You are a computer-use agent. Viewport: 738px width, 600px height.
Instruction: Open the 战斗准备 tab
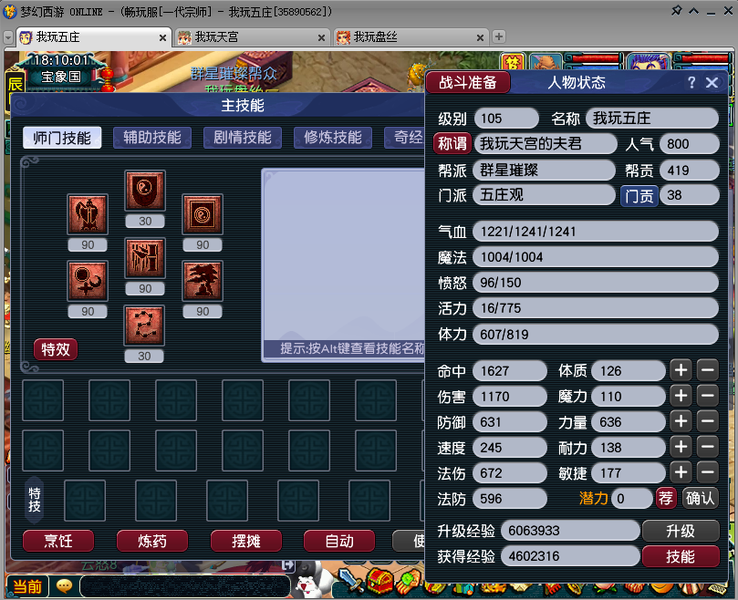click(x=468, y=83)
